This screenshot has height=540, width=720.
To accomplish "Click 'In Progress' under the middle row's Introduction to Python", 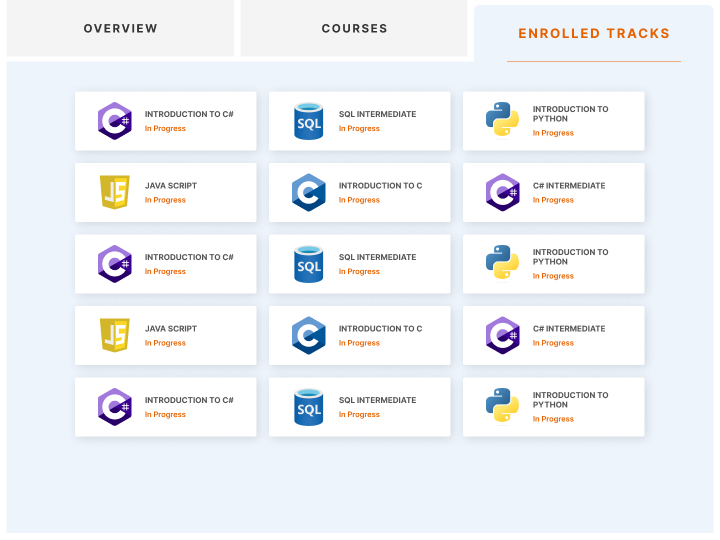I will [553, 276].
